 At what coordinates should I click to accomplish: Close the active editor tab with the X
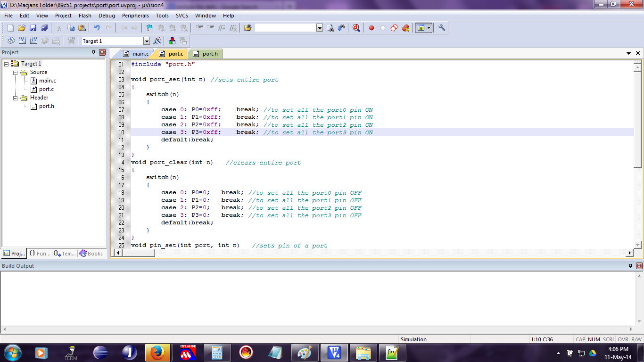pos(638,53)
